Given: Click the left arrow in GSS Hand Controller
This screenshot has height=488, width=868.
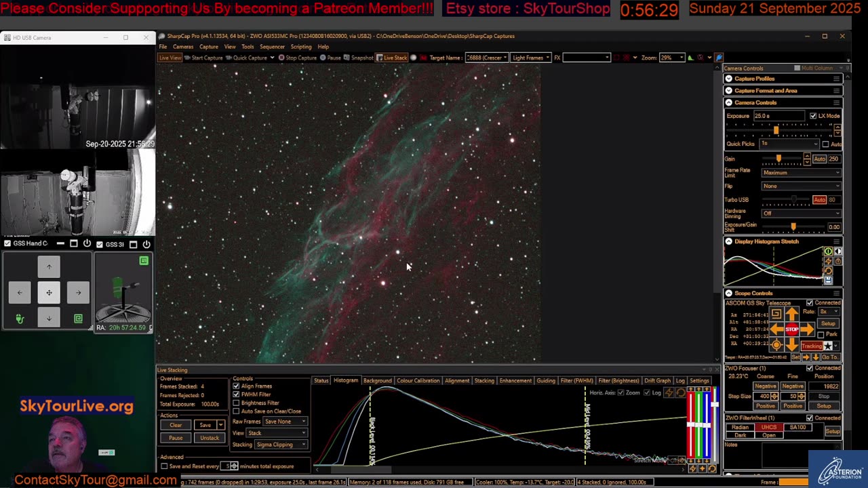Looking at the screenshot, I should click(20, 293).
